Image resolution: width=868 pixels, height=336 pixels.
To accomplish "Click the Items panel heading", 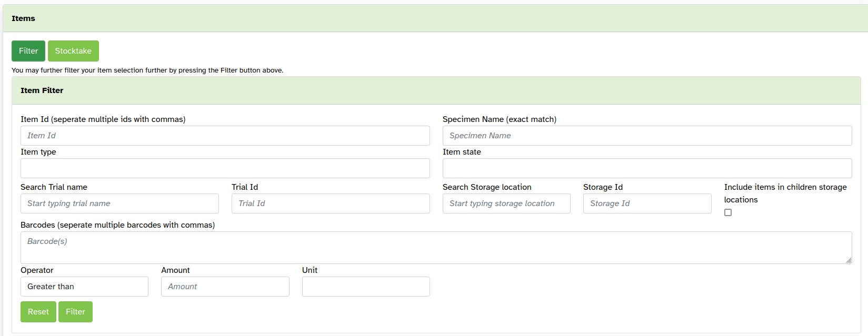I will tap(24, 18).
